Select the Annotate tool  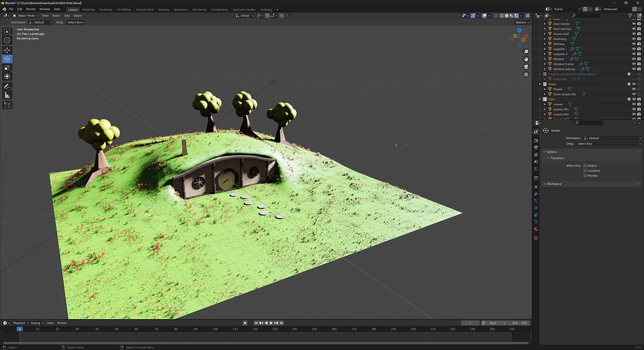coord(8,86)
